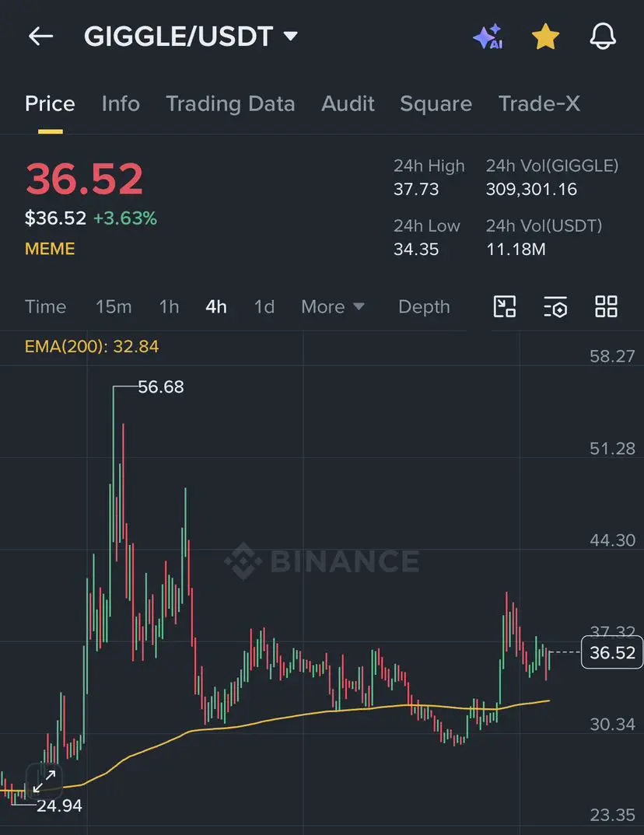Tap the EMA(200): 32.84 indicator label
This screenshot has width=644, height=835.
click(92, 347)
